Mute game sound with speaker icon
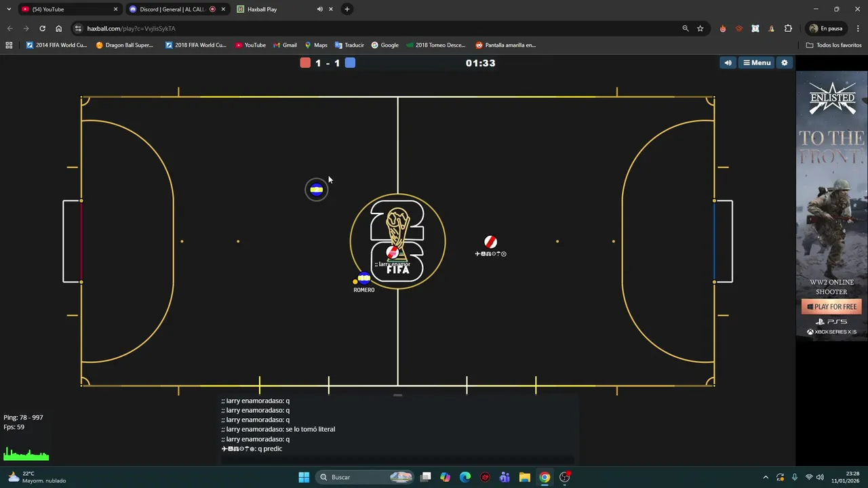The height and width of the screenshot is (488, 868). [x=728, y=63]
